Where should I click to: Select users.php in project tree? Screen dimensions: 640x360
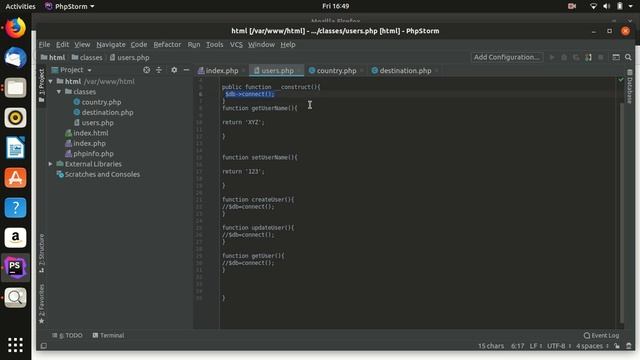(x=98, y=123)
